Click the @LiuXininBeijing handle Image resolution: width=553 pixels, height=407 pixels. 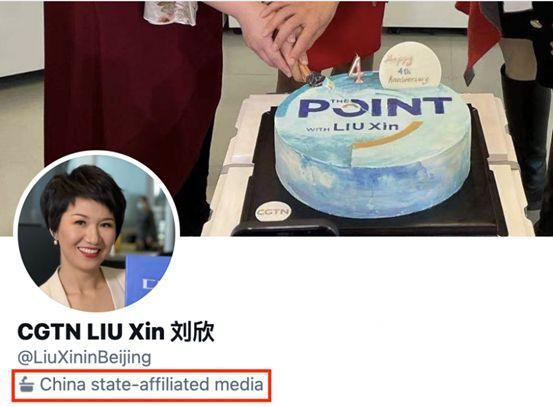click(84, 358)
